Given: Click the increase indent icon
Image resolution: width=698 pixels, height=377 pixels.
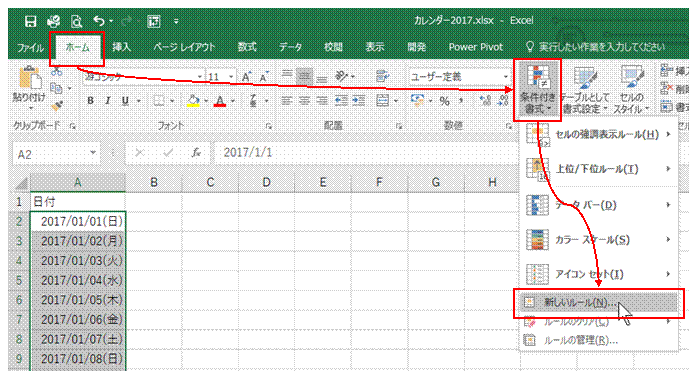Looking at the screenshot, I should [359, 101].
